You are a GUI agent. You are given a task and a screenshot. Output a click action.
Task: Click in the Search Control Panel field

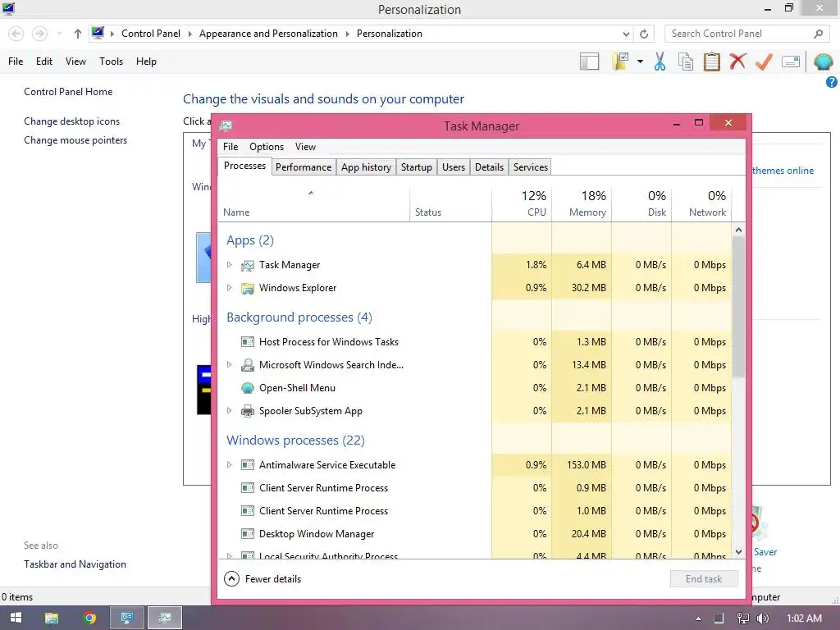(738, 34)
